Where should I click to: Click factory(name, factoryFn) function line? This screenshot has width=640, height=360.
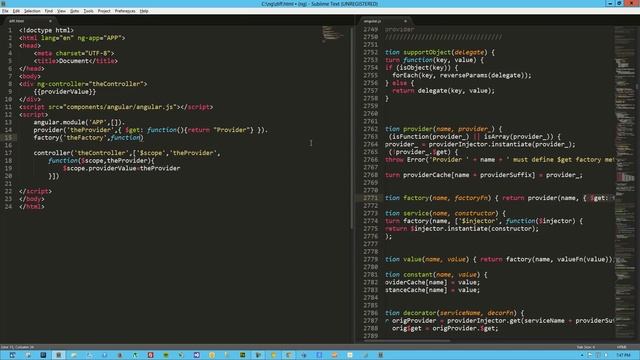(499, 198)
